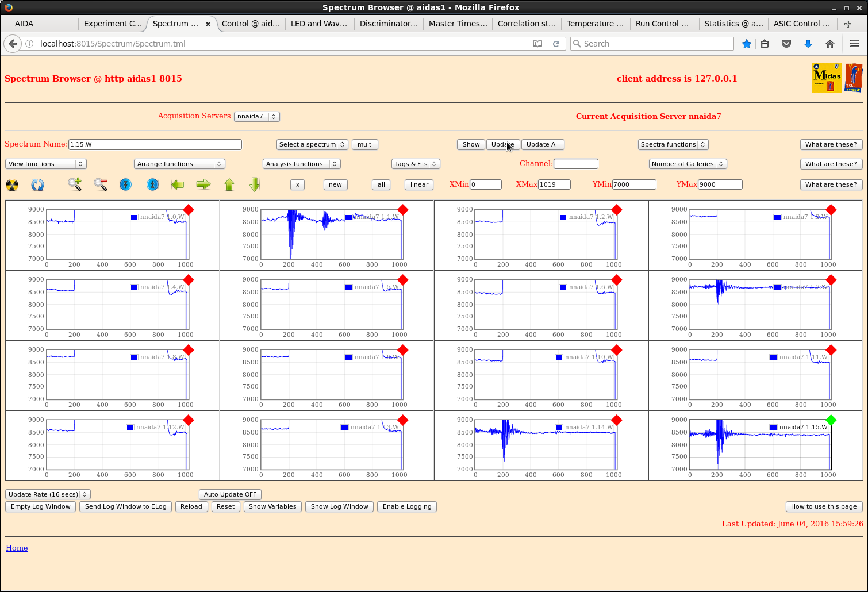Click the radiation symbol icon

[12, 185]
